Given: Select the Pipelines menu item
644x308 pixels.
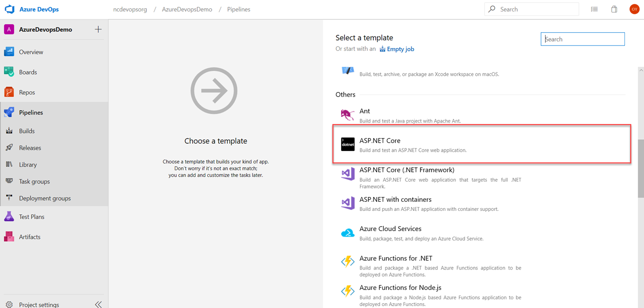Looking at the screenshot, I should (x=31, y=112).
